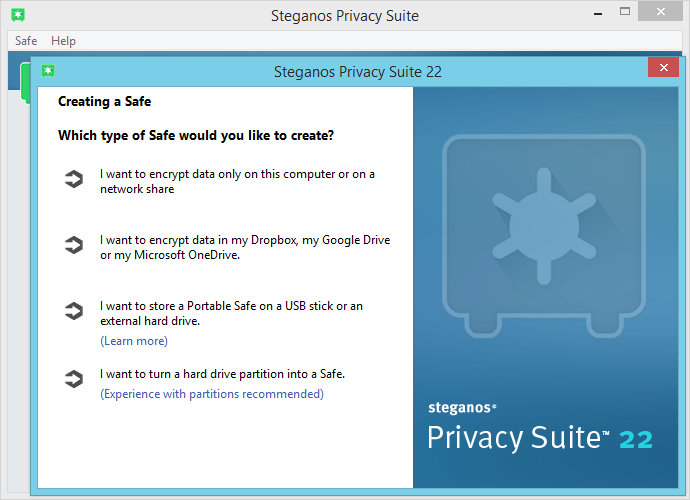Choose store Portable Safe on USB stick
The width and height of the screenshot is (690, 500).
[231, 313]
